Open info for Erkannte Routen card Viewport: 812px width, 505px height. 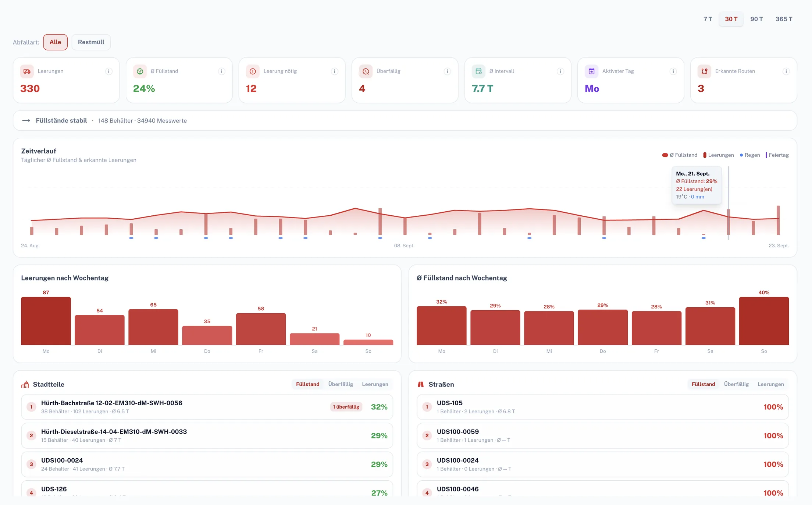(786, 71)
